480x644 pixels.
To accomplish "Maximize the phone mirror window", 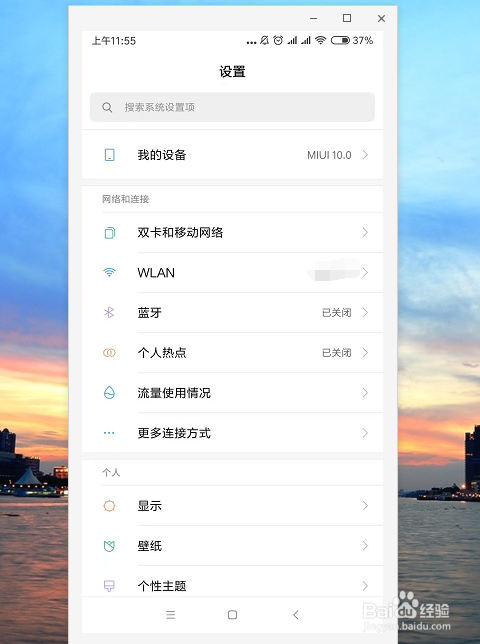I will coord(347,18).
